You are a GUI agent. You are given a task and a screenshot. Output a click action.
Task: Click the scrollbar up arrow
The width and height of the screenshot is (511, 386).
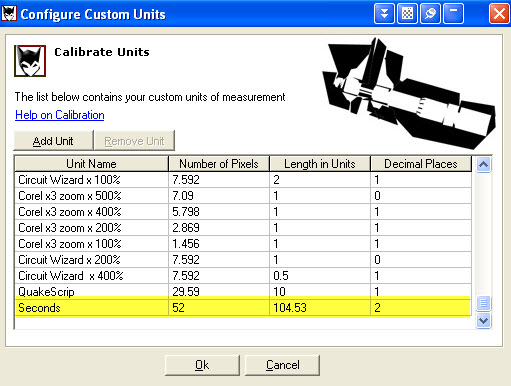point(483,165)
